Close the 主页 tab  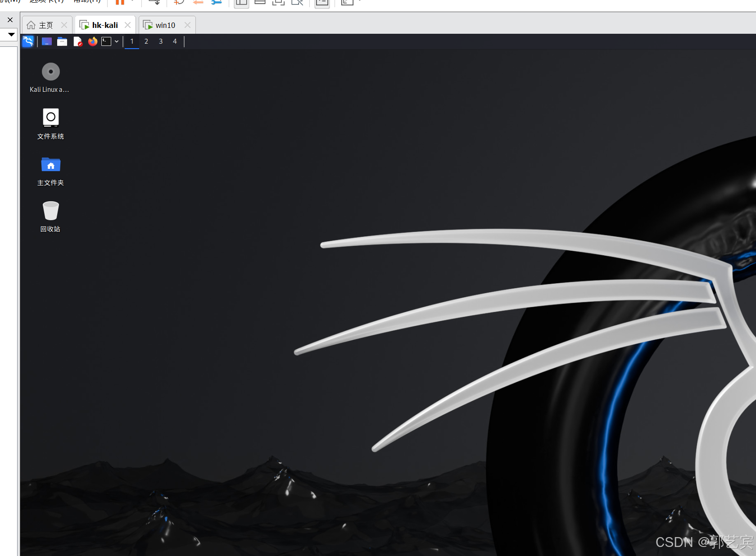(64, 25)
